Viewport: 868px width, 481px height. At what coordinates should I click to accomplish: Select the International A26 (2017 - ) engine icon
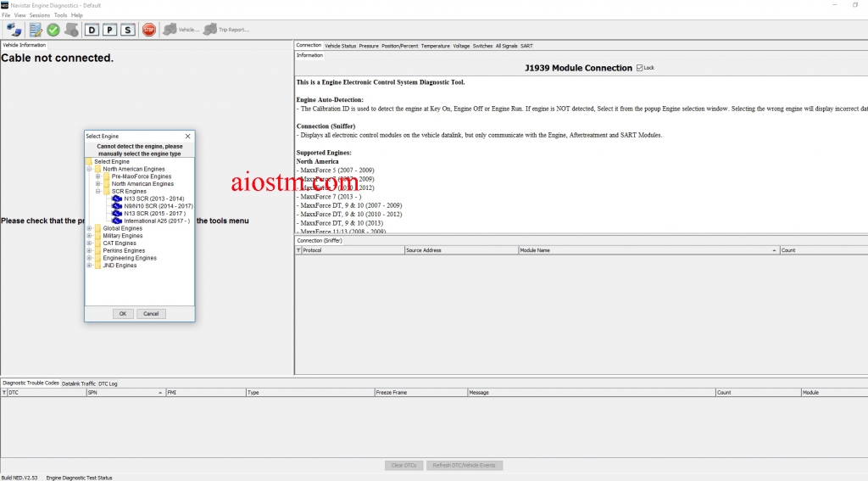[x=117, y=221]
